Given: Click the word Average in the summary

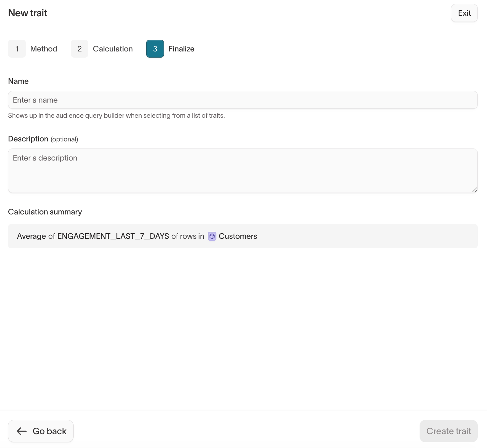Looking at the screenshot, I should tap(31, 236).
